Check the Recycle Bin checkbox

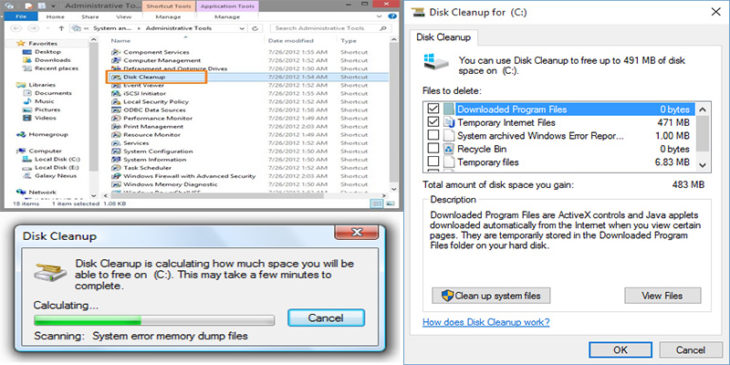[433, 149]
